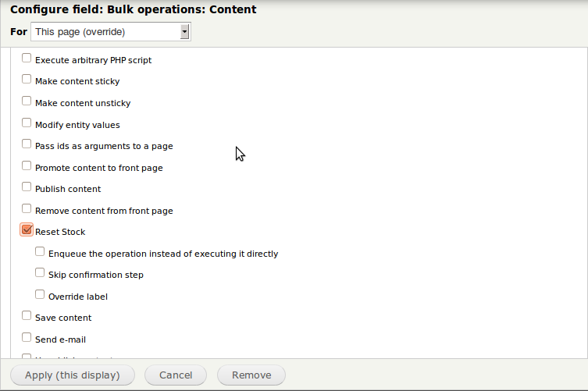Enable Remove content from front page

tap(27, 209)
